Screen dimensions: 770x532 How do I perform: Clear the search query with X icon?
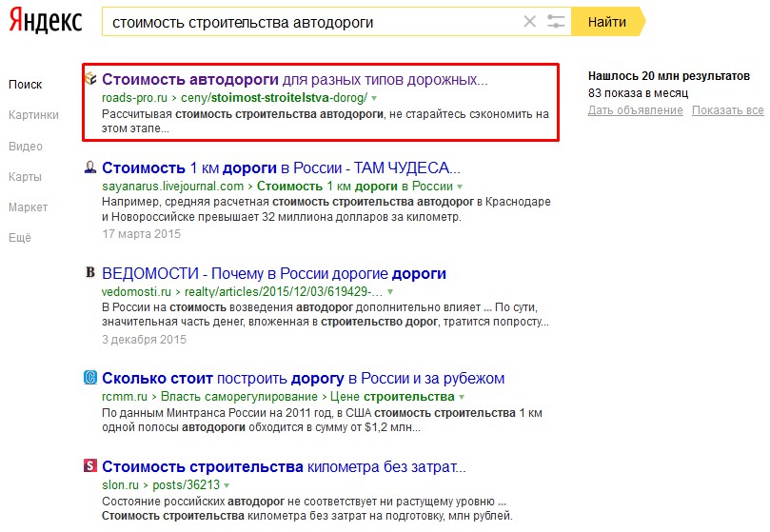tap(529, 22)
